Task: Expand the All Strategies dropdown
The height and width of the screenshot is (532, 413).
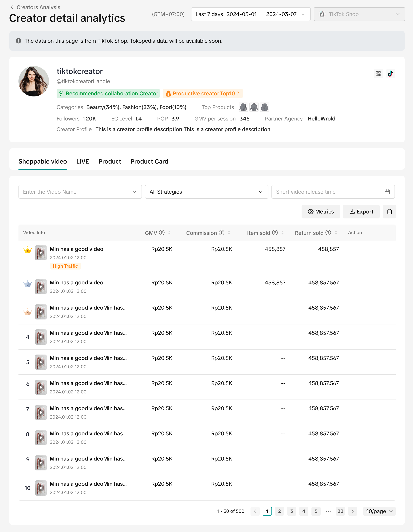Action: point(206,192)
